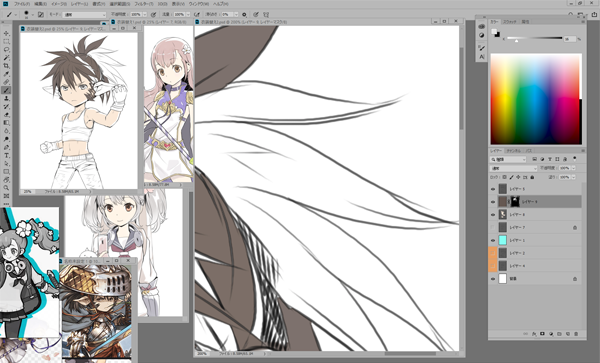The height and width of the screenshot is (363, 600).
Task: Show レイヤー 7 via its visibility box
Action: tap(493, 228)
